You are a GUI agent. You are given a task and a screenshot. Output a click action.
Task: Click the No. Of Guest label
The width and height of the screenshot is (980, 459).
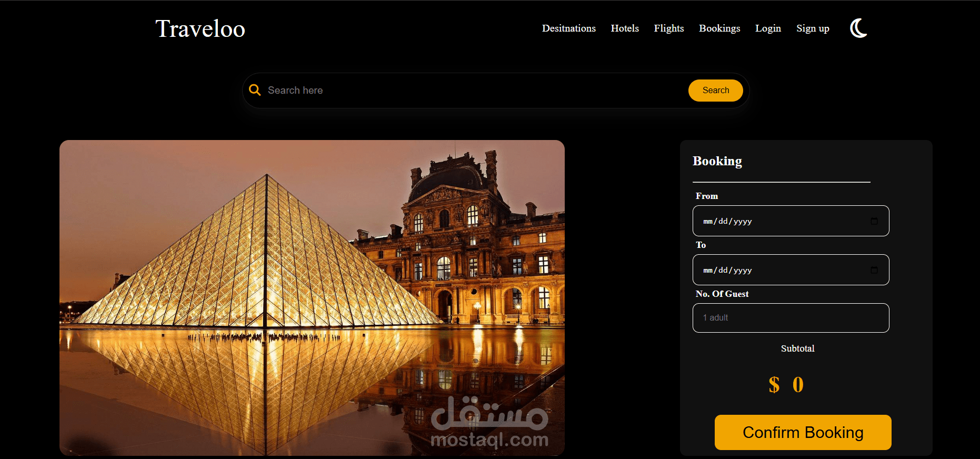point(722,294)
